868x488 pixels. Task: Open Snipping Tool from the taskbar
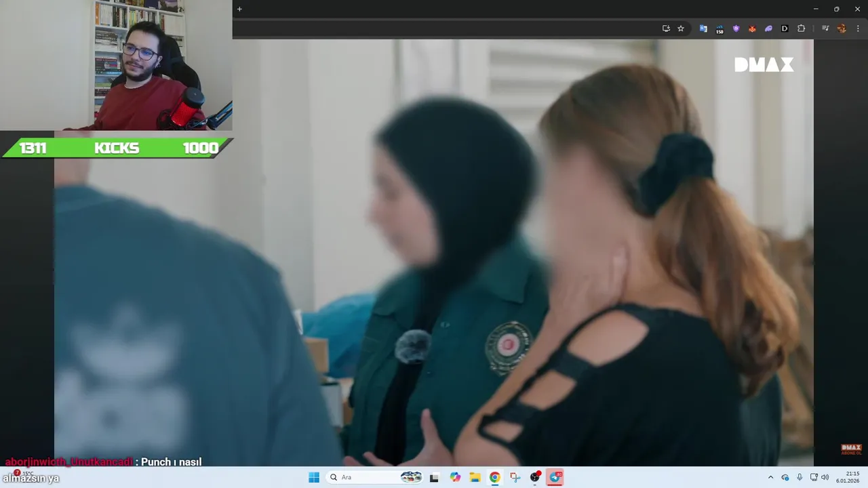point(515,477)
